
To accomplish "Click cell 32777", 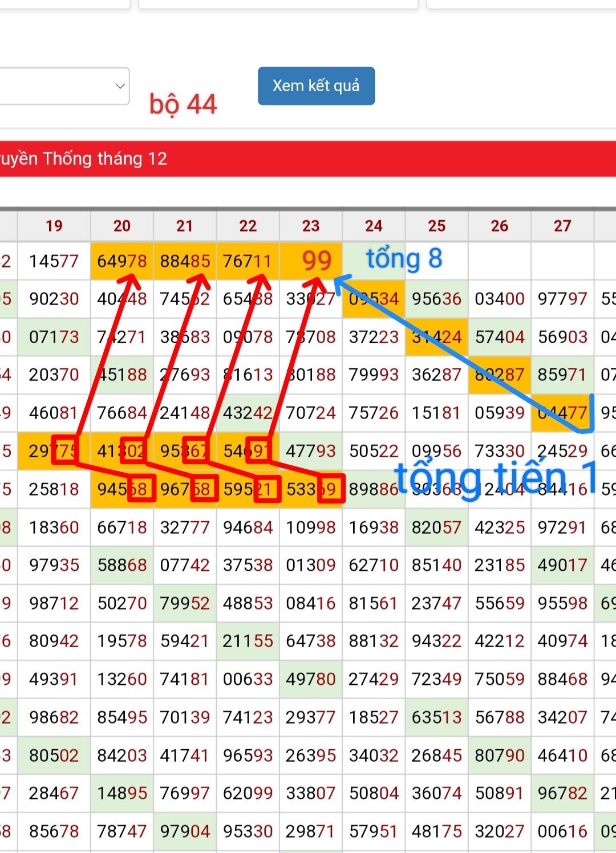I will pyautogui.click(x=185, y=527).
